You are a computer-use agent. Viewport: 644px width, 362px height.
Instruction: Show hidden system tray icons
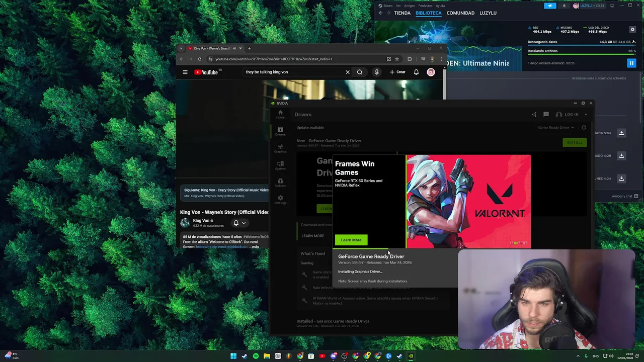click(578, 356)
